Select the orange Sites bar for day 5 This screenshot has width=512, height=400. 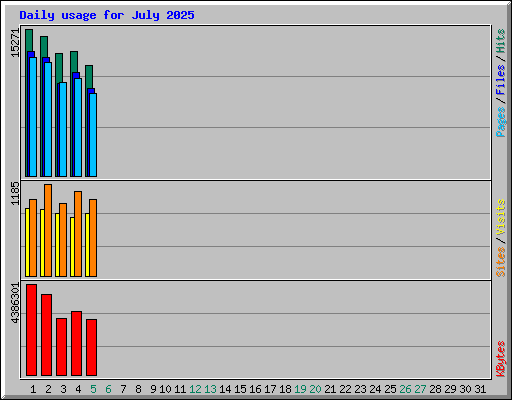click(x=93, y=238)
